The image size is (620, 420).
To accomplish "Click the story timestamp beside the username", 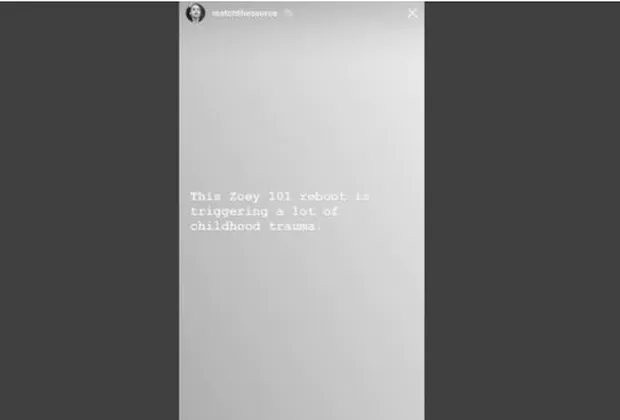I will point(289,13).
